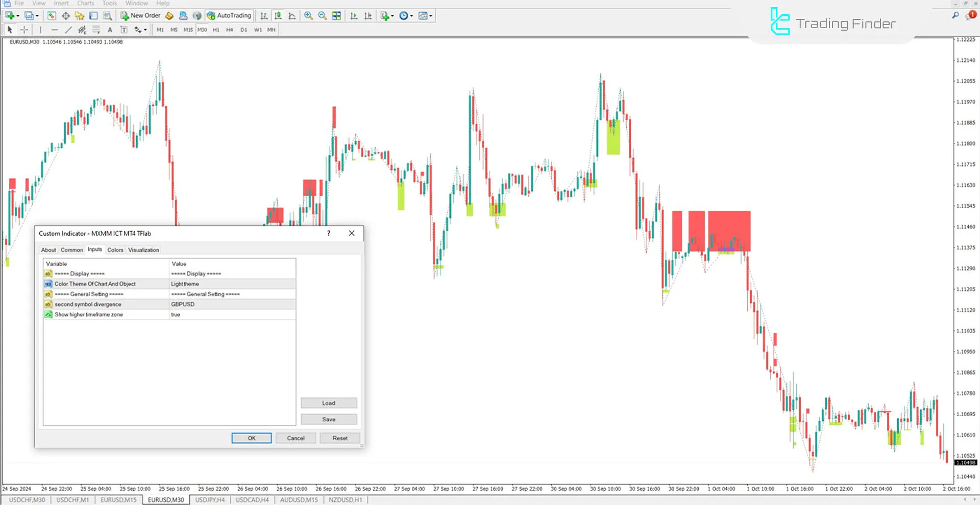Click the Tile Windows icon
Image resolution: width=980 pixels, height=505 pixels.
(336, 16)
